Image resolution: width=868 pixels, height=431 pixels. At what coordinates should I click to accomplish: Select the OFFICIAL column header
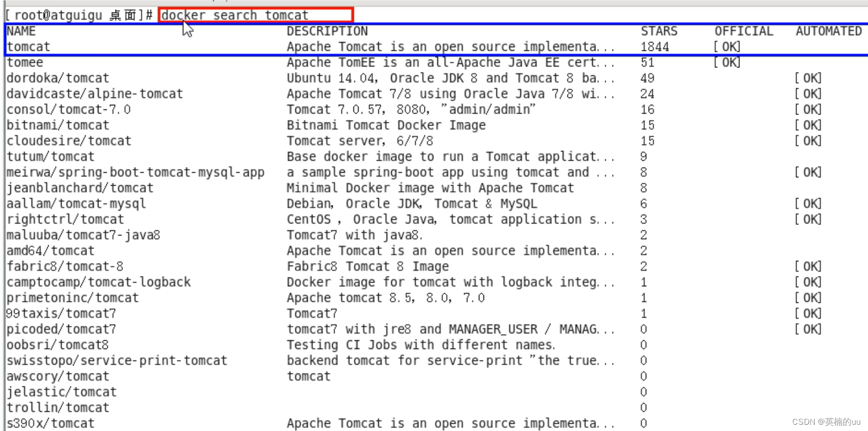pyautogui.click(x=744, y=31)
